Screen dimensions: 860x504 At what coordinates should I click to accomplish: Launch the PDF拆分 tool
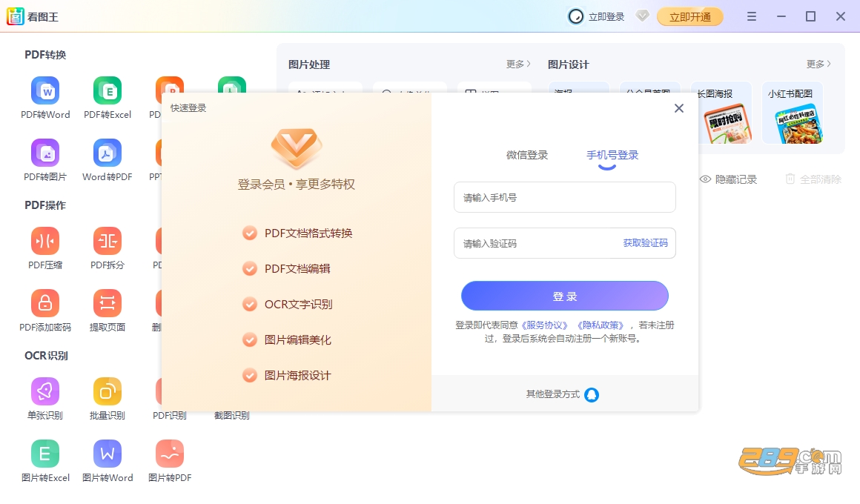107,248
